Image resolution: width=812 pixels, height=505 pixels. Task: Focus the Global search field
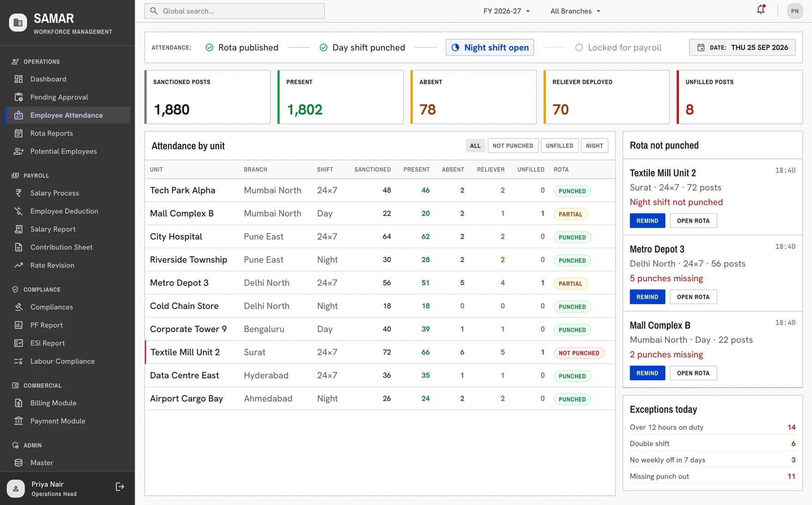pyautogui.click(x=234, y=11)
